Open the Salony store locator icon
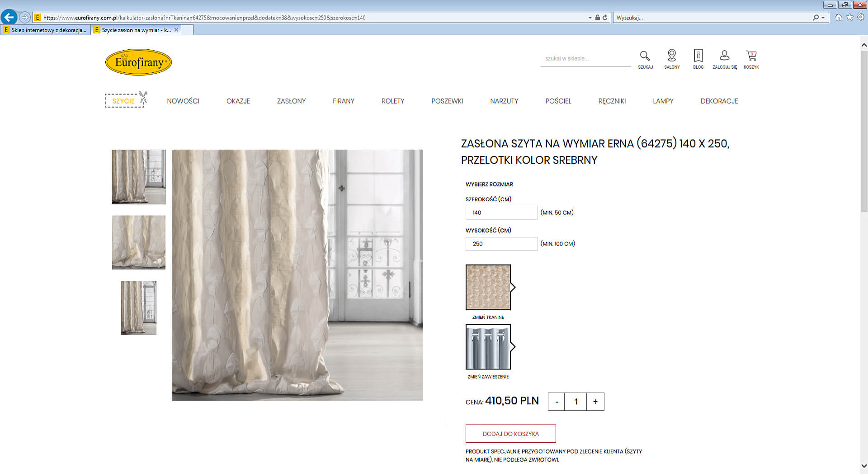868x474 pixels. click(672, 56)
